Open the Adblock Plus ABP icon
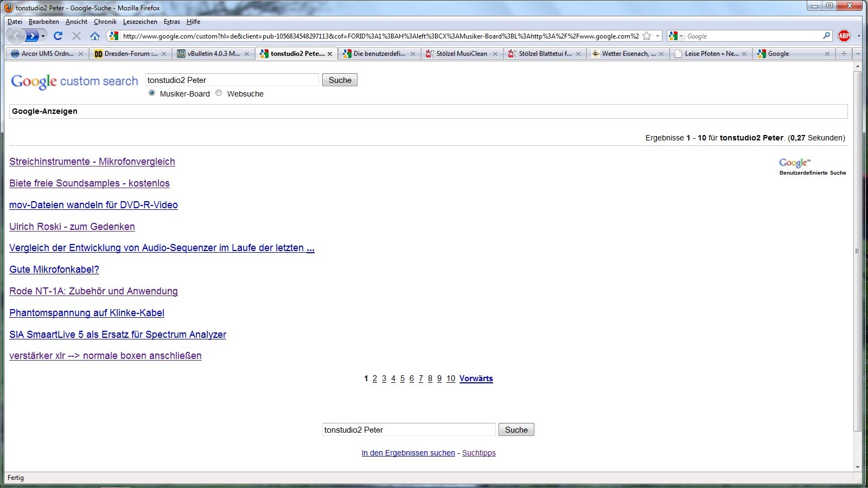868x488 pixels. point(844,36)
